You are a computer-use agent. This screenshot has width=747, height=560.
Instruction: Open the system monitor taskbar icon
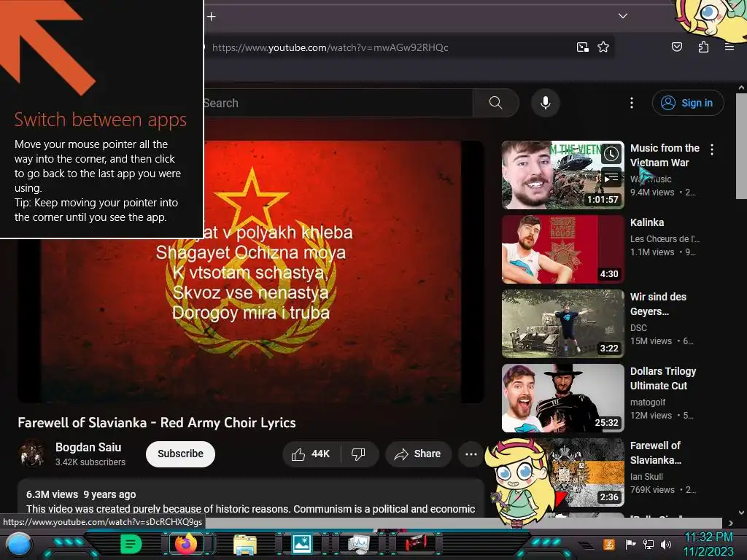point(359,543)
